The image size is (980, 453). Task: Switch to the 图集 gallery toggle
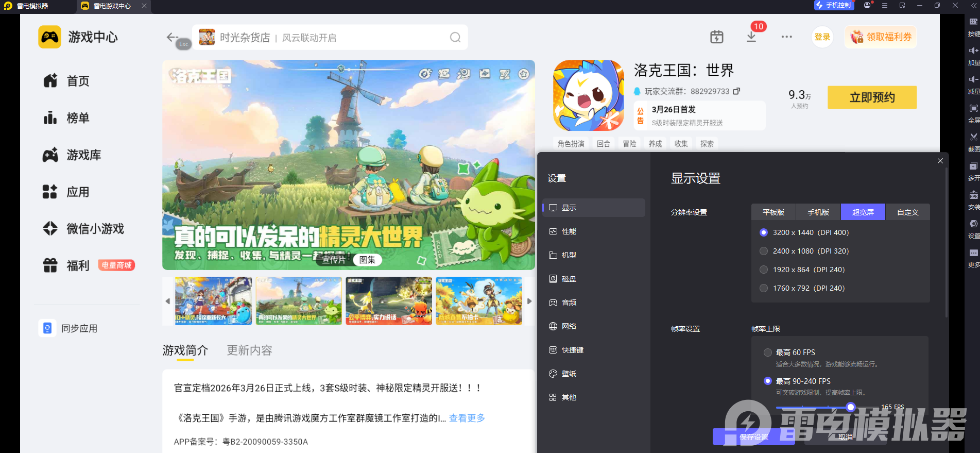tap(367, 260)
